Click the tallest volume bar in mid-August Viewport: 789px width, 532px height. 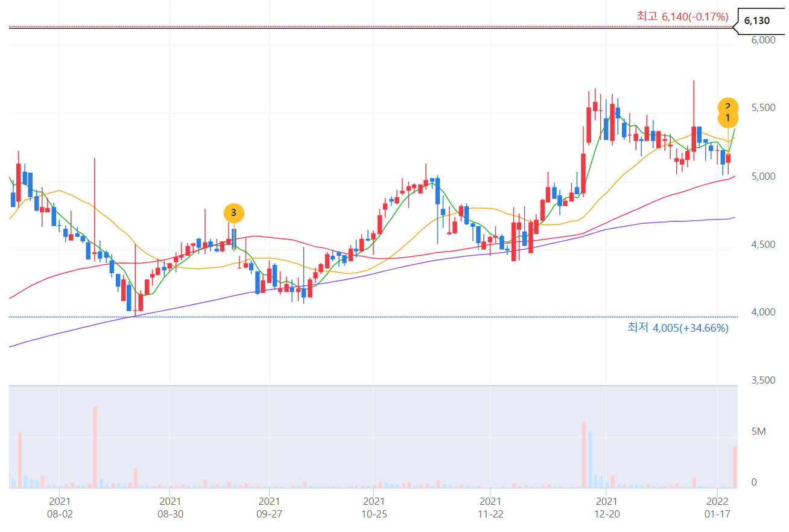pos(95,447)
